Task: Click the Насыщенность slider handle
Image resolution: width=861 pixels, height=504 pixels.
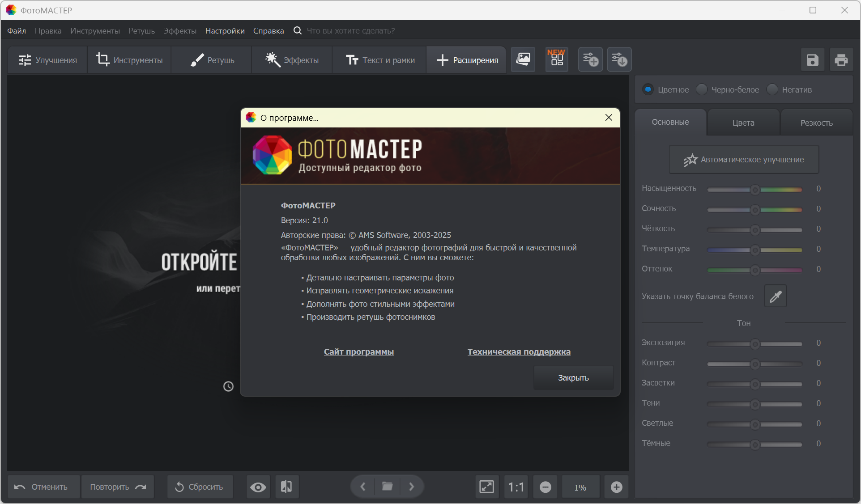Action: click(755, 190)
